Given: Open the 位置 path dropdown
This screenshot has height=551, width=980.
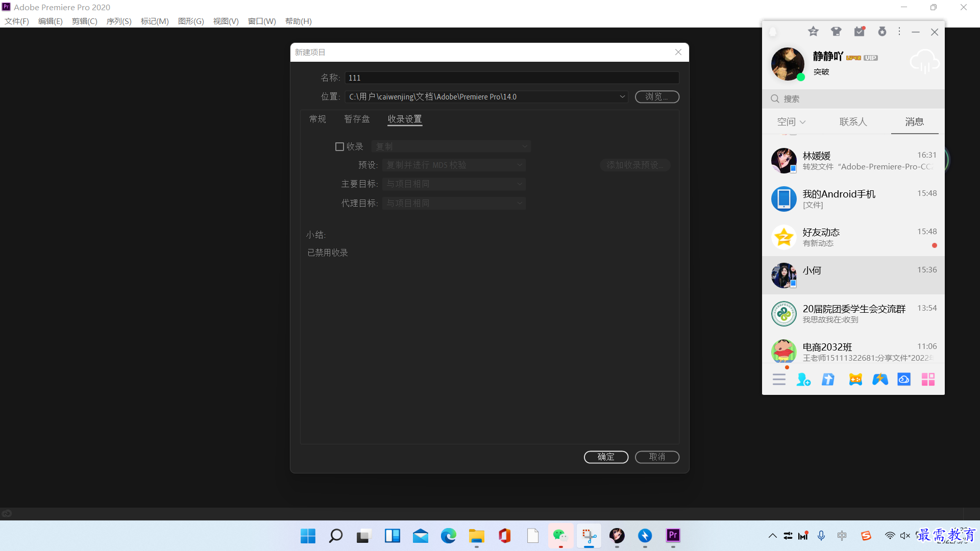Looking at the screenshot, I should 622,97.
